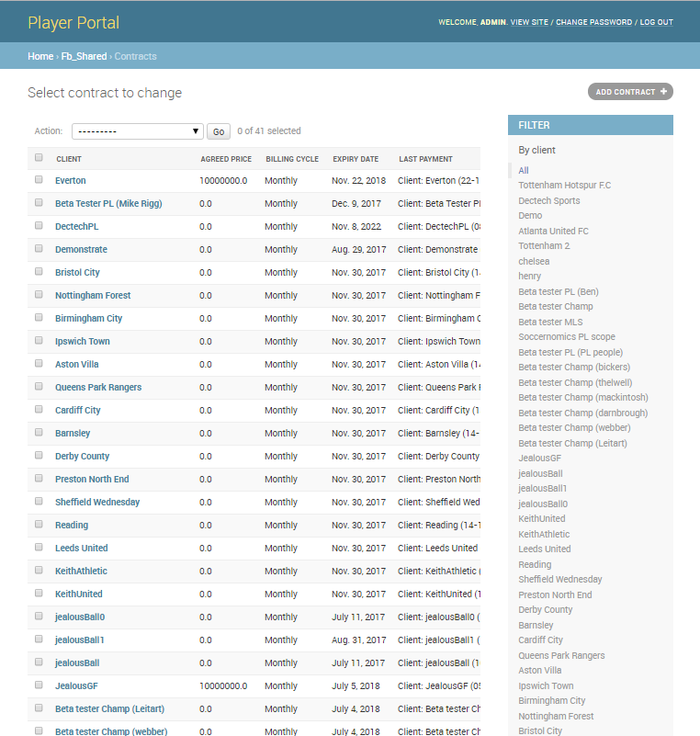Filter by henry client

pos(530,277)
